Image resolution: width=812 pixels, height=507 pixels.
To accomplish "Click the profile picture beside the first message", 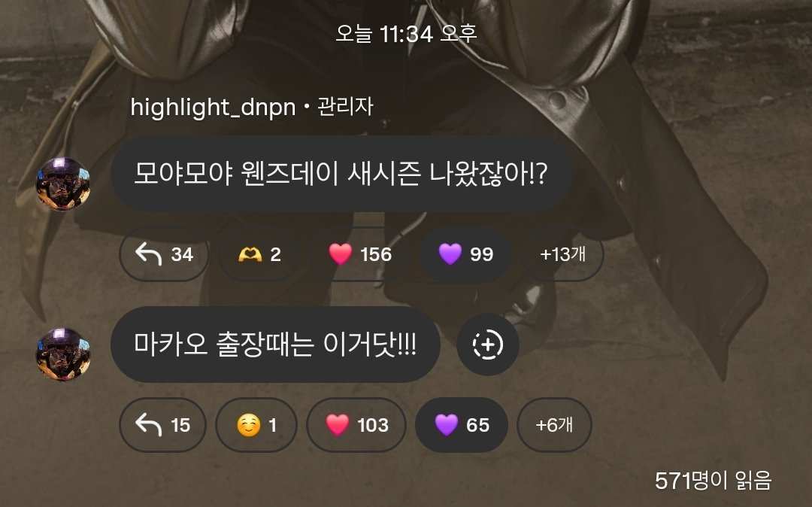I will pyautogui.click(x=63, y=184).
